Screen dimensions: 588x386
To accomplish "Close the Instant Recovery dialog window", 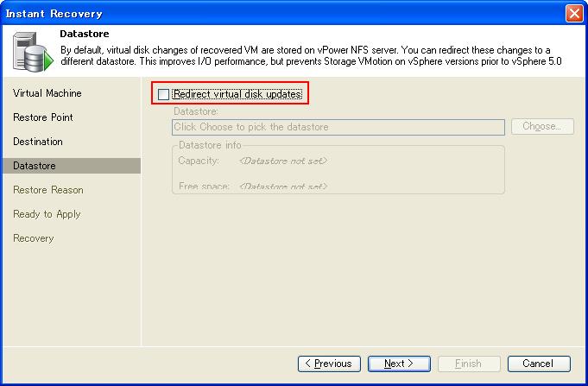I will [x=574, y=14].
